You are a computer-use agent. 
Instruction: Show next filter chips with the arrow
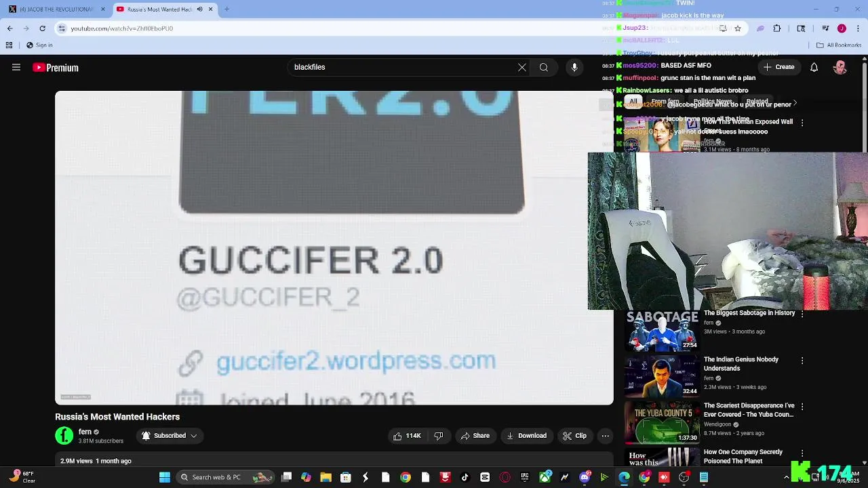point(795,103)
